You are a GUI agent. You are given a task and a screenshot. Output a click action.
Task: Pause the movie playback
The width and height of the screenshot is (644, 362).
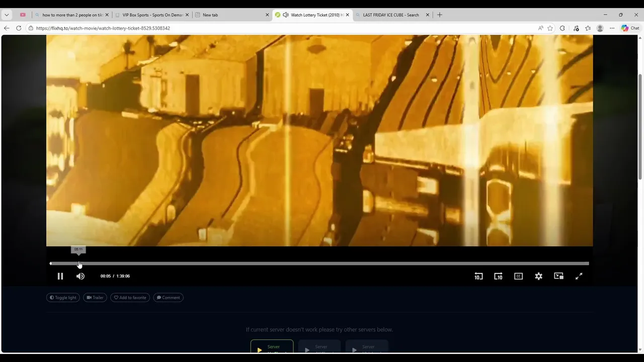click(x=60, y=276)
